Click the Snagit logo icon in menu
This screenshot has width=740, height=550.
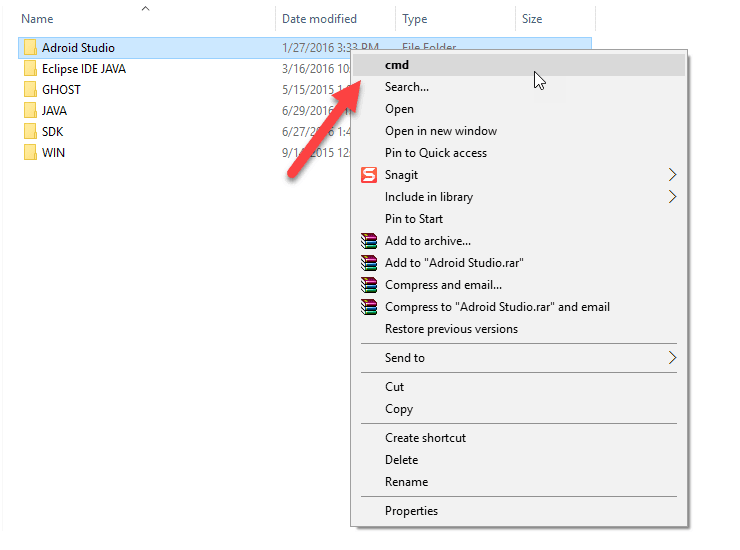pyautogui.click(x=369, y=175)
